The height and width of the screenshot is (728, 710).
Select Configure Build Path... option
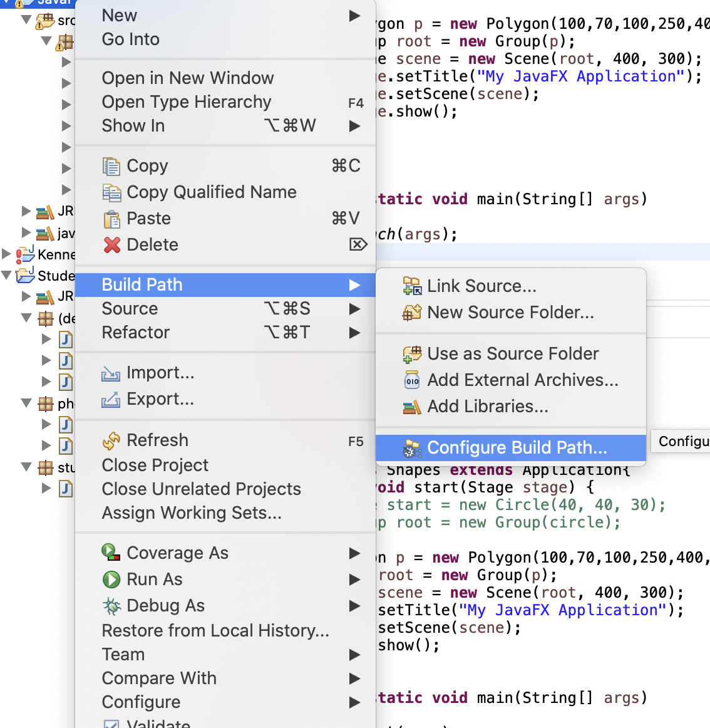tap(511, 448)
